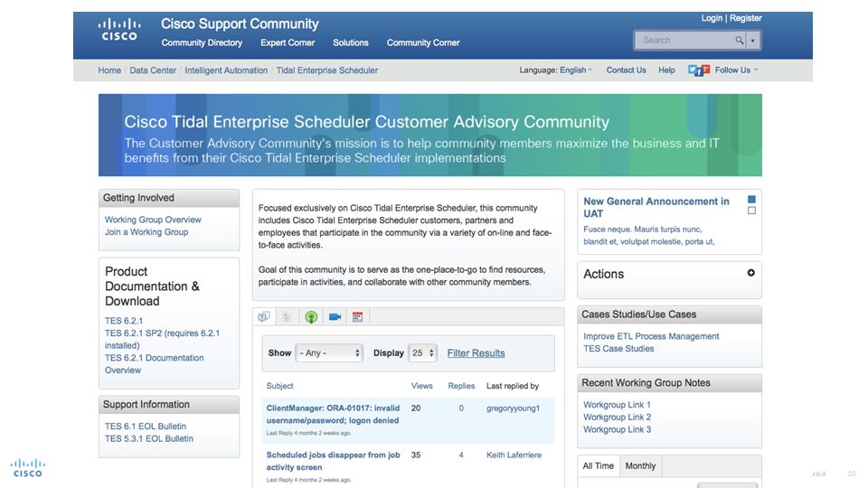
Task: Go to Data Center breadcrumb
Action: (x=153, y=70)
